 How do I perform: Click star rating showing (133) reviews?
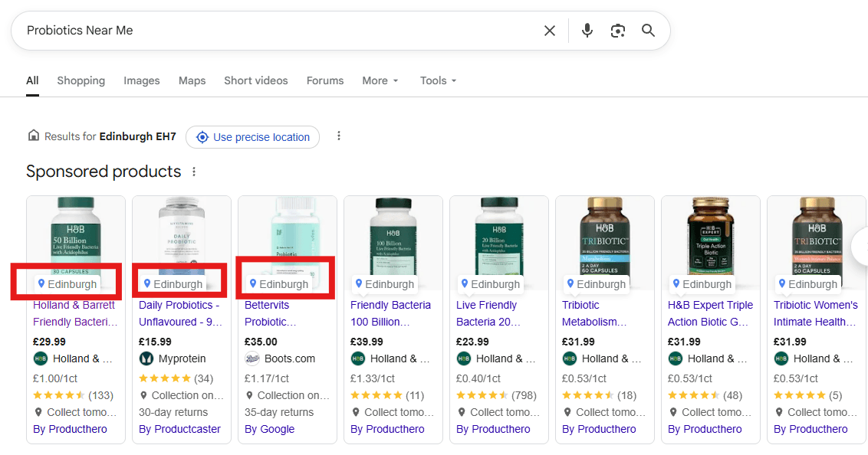point(59,395)
